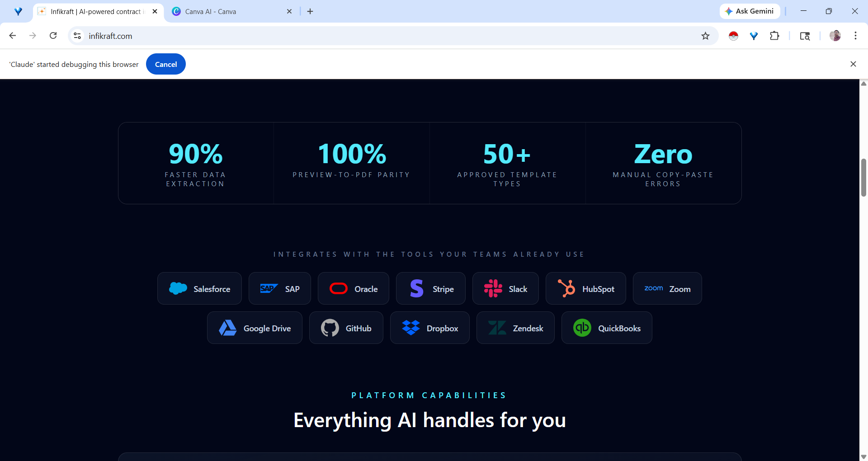The image size is (868, 461).
Task: Click the 'Preview-to-PDF Parity' label
Action: click(351, 175)
